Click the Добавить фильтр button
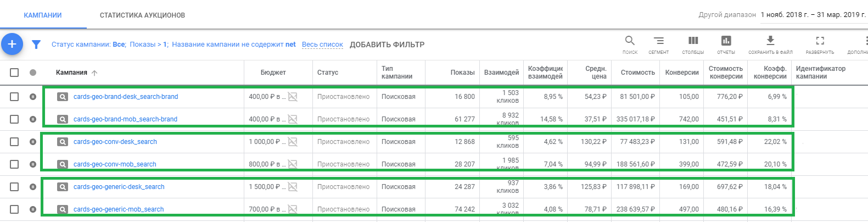 pos(387,45)
